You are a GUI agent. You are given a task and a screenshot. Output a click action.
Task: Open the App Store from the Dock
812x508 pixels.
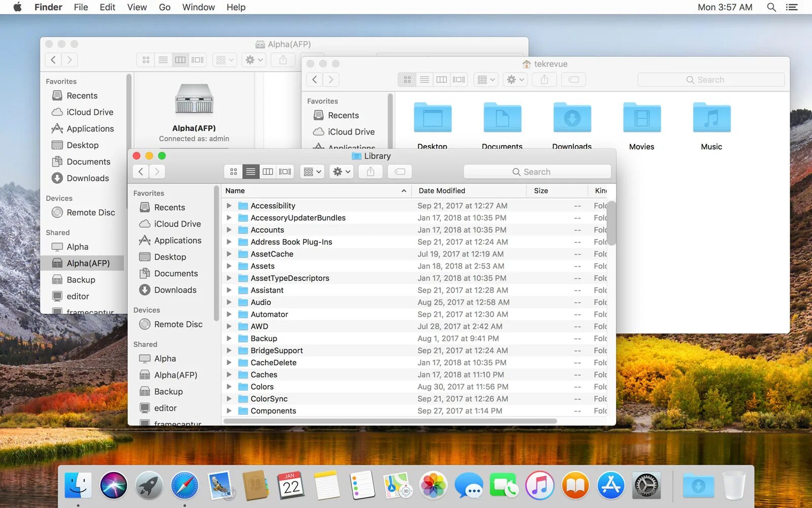pyautogui.click(x=611, y=485)
